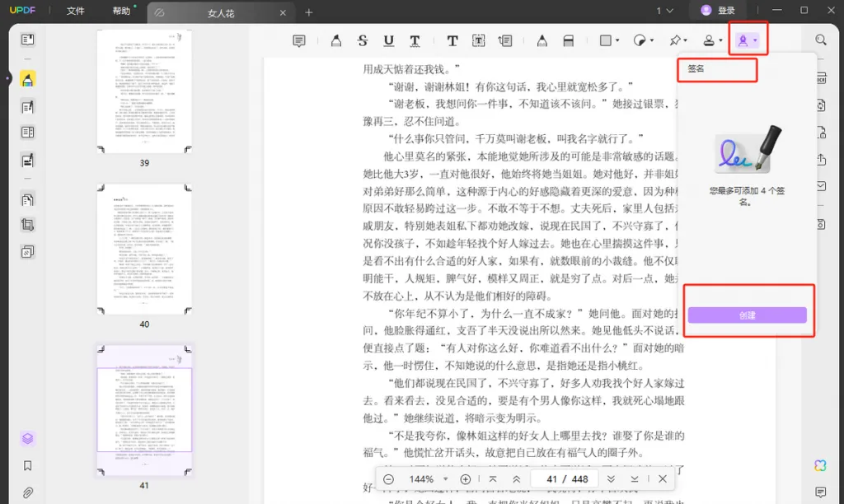This screenshot has width=844, height=504.
Task: Select the Text Callout tool
Action: [505, 40]
